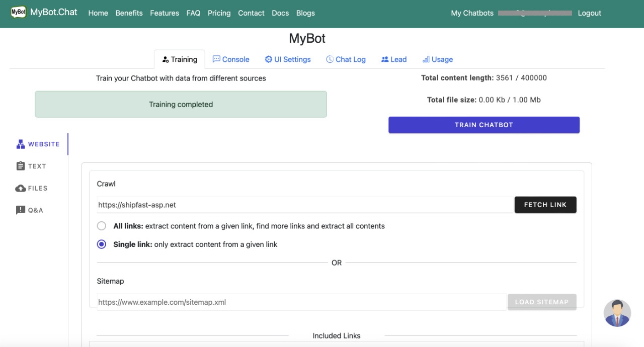Select the All links crawl option

tap(101, 226)
